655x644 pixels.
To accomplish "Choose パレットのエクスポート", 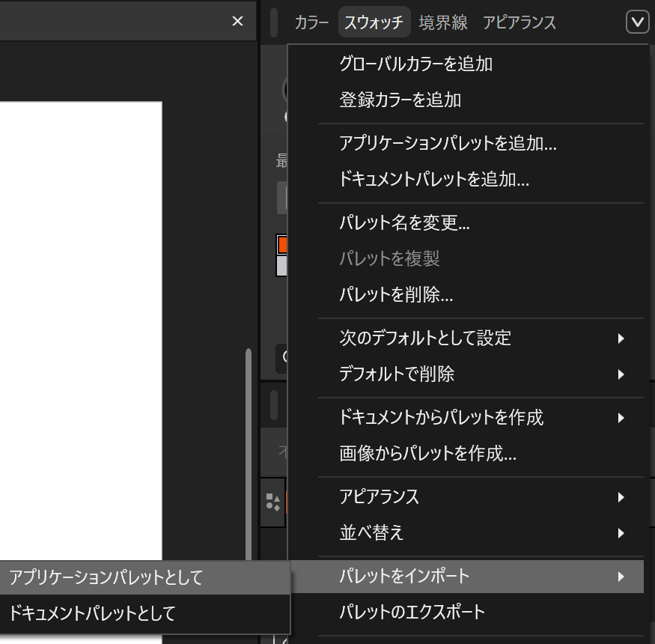I will 466,613.
